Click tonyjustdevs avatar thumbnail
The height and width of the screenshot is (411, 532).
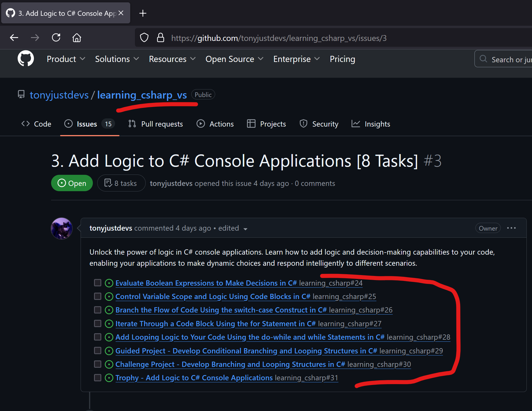(62, 228)
